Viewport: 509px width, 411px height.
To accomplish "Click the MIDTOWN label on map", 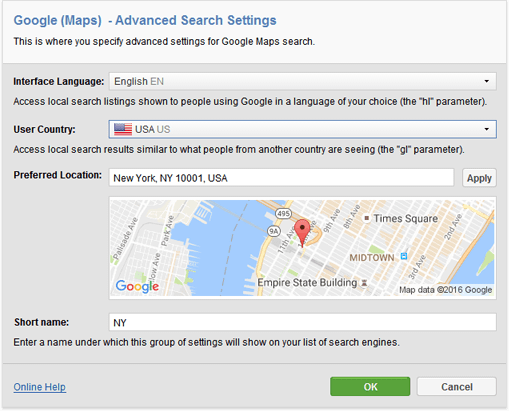I will point(372,258).
